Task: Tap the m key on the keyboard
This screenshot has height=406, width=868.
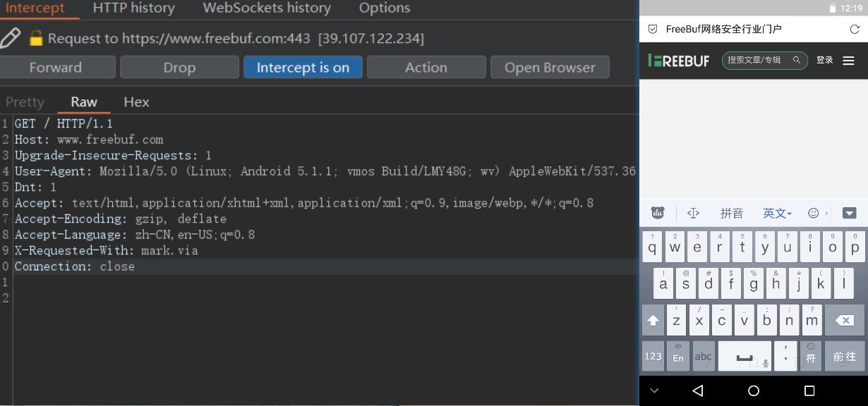Action: 812,320
